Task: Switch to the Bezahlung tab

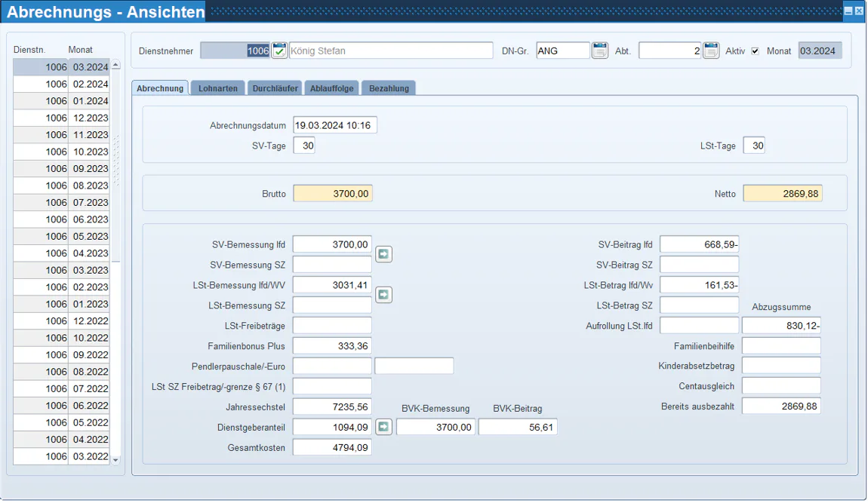Action: pyautogui.click(x=389, y=88)
